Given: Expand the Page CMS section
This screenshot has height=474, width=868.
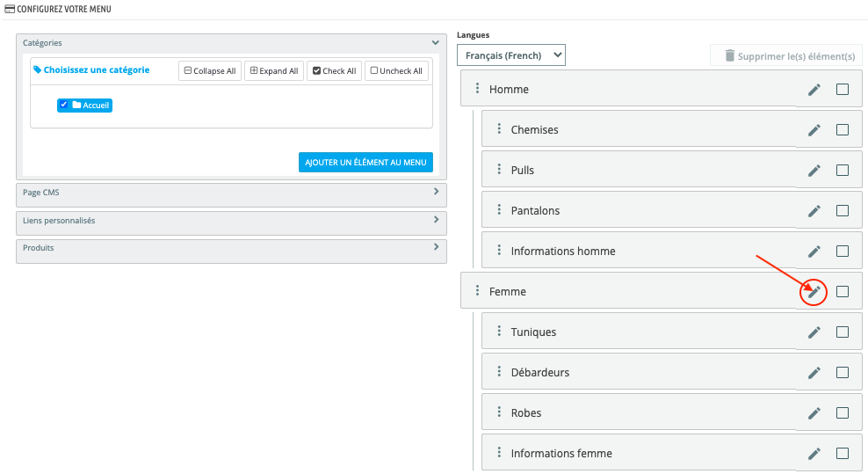Looking at the screenshot, I should (x=436, y=191).
